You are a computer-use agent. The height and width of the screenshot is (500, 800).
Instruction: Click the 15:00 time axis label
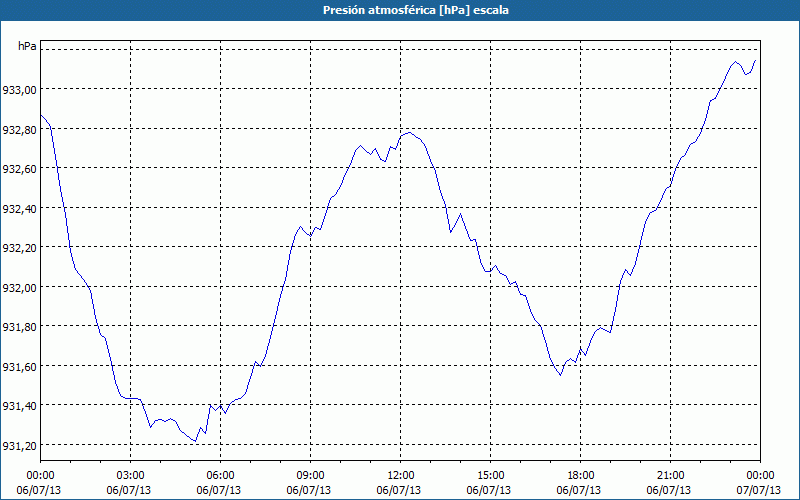[x=490, y=476]
